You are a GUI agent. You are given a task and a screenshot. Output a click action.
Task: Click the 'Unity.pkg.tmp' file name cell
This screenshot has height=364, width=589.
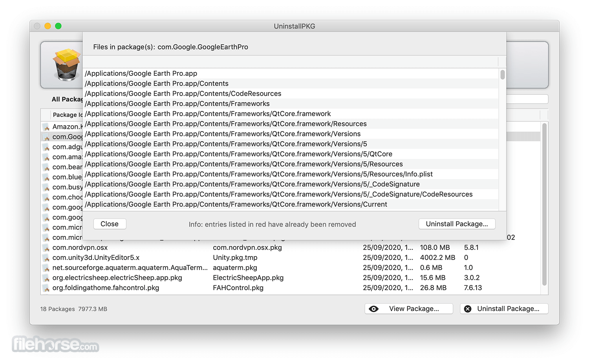coord(235,258)
